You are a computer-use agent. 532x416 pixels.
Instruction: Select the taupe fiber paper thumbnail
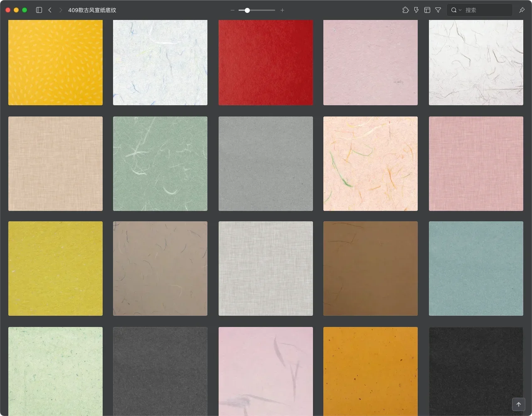tap(160, 268)
